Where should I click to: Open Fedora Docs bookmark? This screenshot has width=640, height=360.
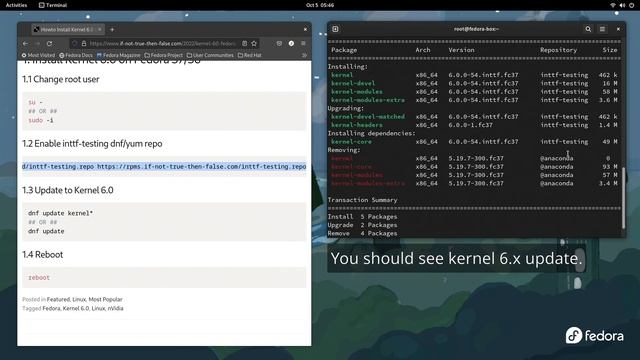point(76,55)
